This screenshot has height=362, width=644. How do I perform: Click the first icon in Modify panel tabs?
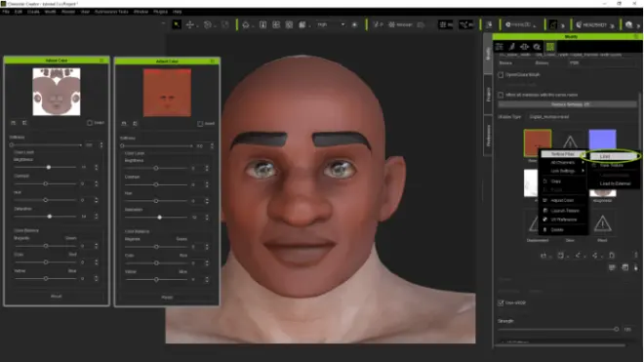tap(500, 47)
